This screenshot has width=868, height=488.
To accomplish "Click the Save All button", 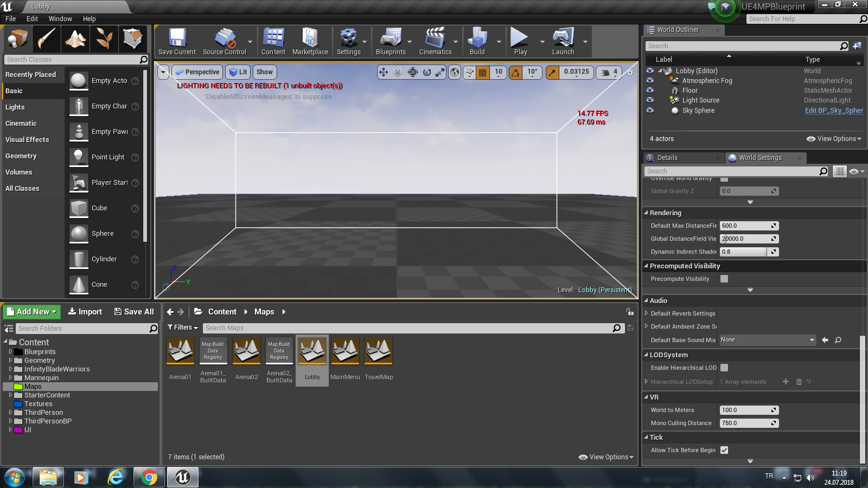I will point(134,312).
